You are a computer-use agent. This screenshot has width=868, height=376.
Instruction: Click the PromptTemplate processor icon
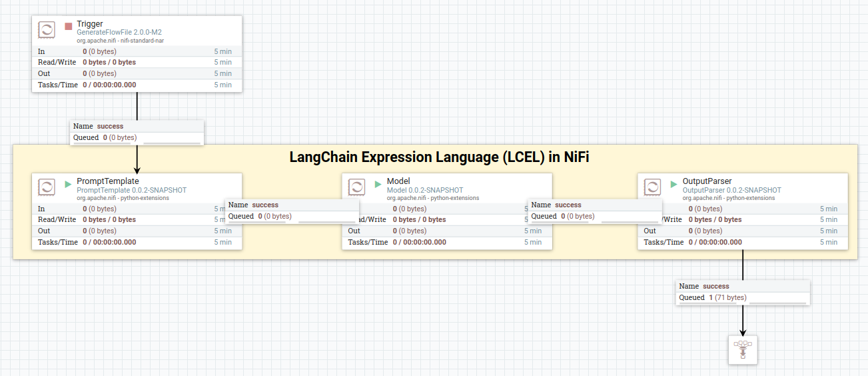[x=47, y=187]
